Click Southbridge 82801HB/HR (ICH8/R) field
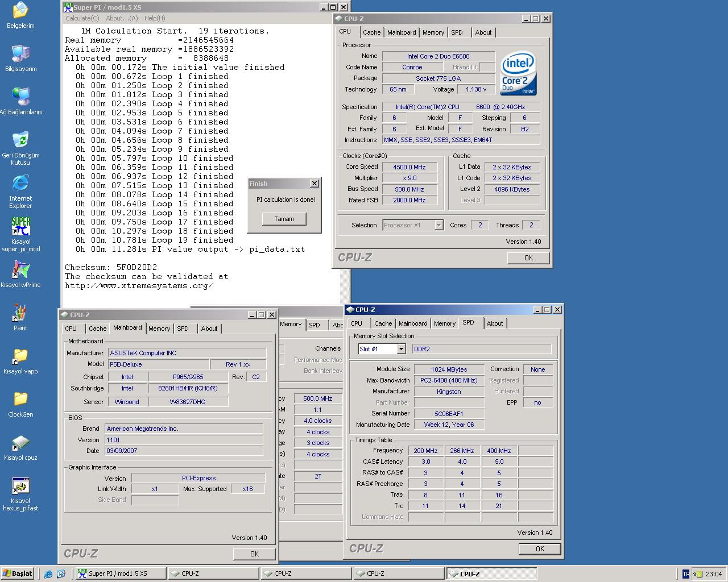Viewport: 728px width, 582px height. coord(188,388)
